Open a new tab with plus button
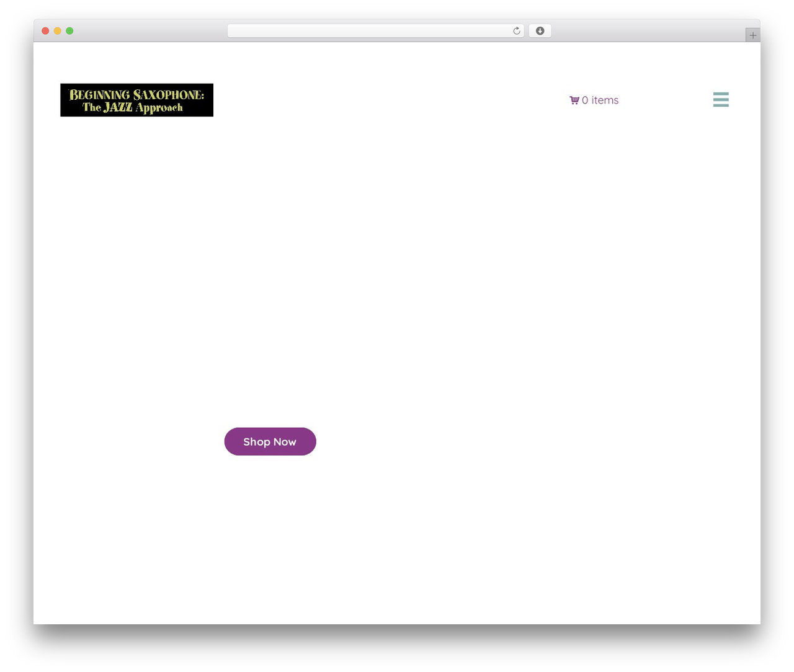Viewport: 794px width, 672px height. [x=752, y=35]
